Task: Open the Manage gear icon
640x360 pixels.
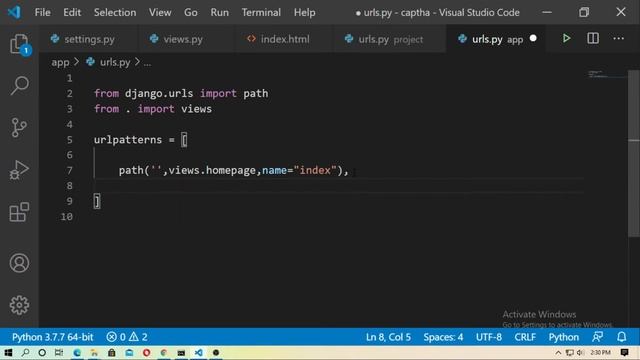Action: [x=19, y=305]
